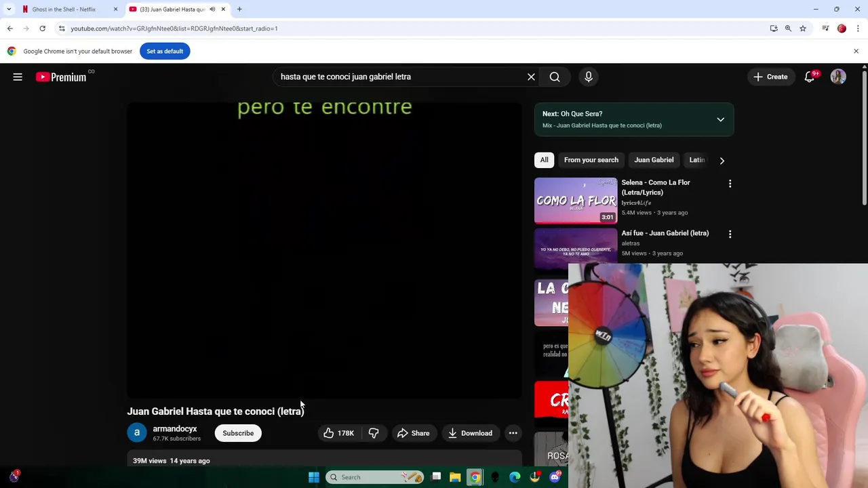Open Selena - Como La Flor title
The image size is (868, 488).
(x=656, y=187)
